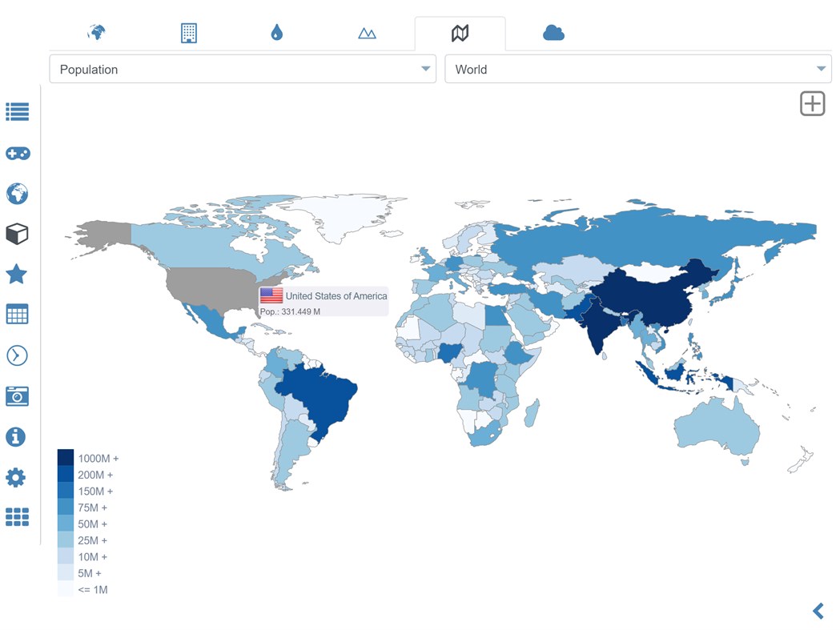The height and width of the screenshot is (630, 840).
Task: Click the globe icon in the sidebar
Action: click(17, 194)
